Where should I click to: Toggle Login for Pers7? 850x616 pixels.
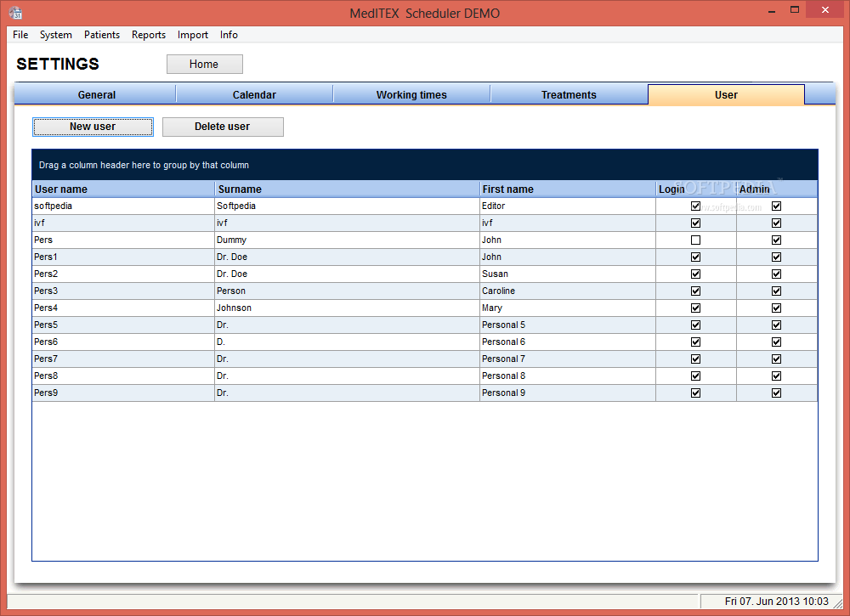pos(695,359)
